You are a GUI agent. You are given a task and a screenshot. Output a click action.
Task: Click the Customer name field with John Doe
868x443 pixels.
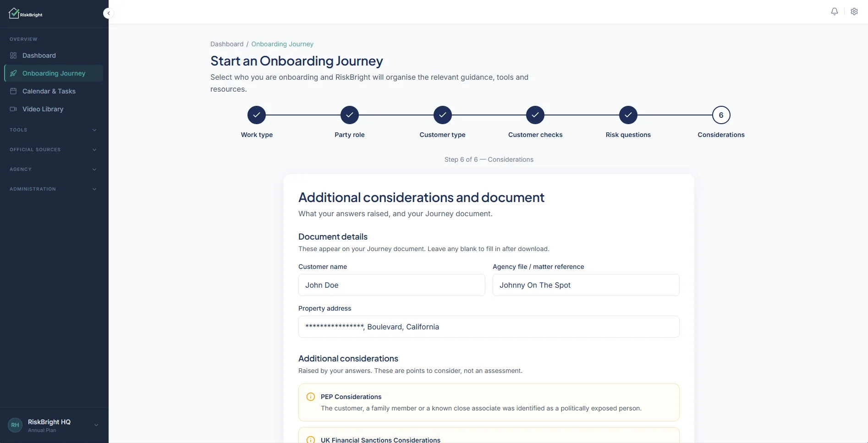point(392,285)
